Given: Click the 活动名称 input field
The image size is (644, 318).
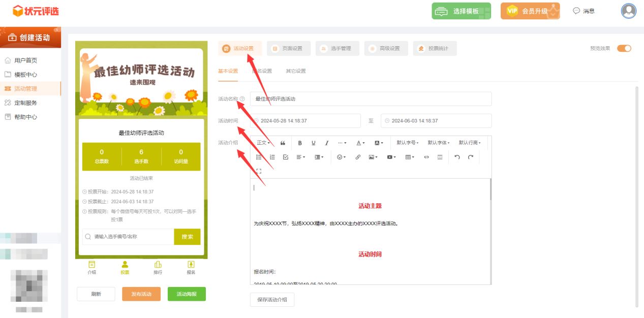Looking at the screenshot, I should 371,99.
